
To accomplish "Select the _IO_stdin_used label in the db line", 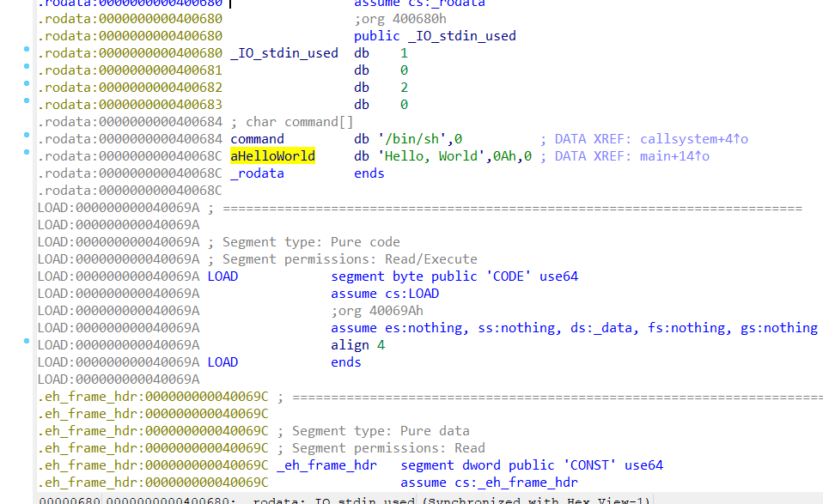I will point(283,53).
